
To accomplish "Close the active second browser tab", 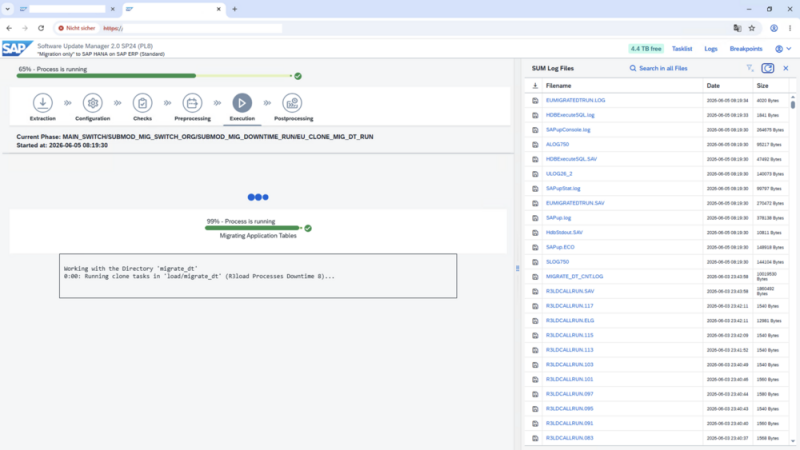I will pos(218,9).
